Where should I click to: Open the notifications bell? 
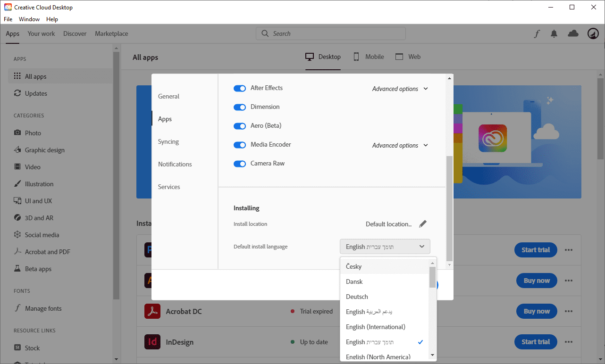(554, 33)
